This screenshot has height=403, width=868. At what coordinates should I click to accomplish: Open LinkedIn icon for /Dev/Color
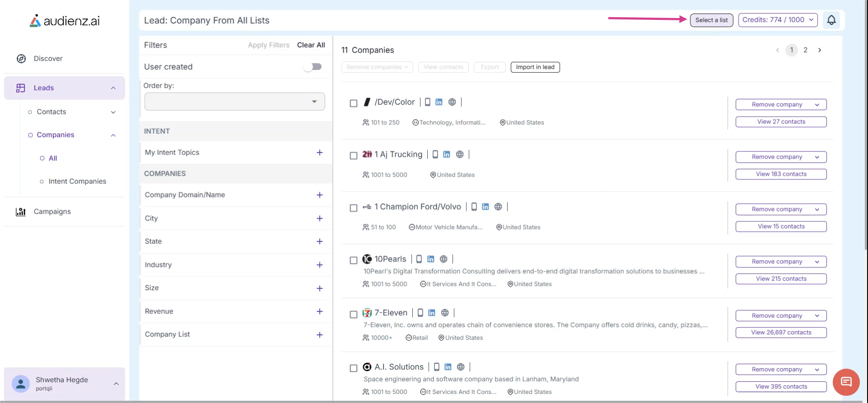[x=439, y=102]
